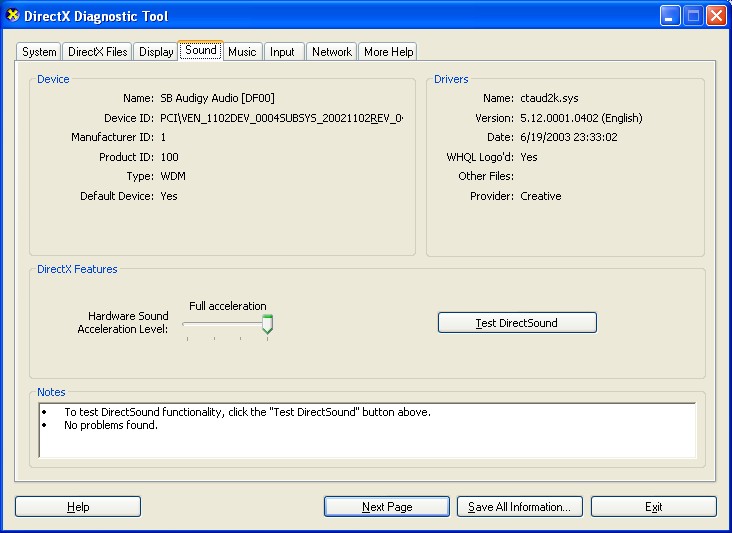Viewport: 732px width, 533px height.
Task: Go to Next Page
Action: click(x=387, y=507)
